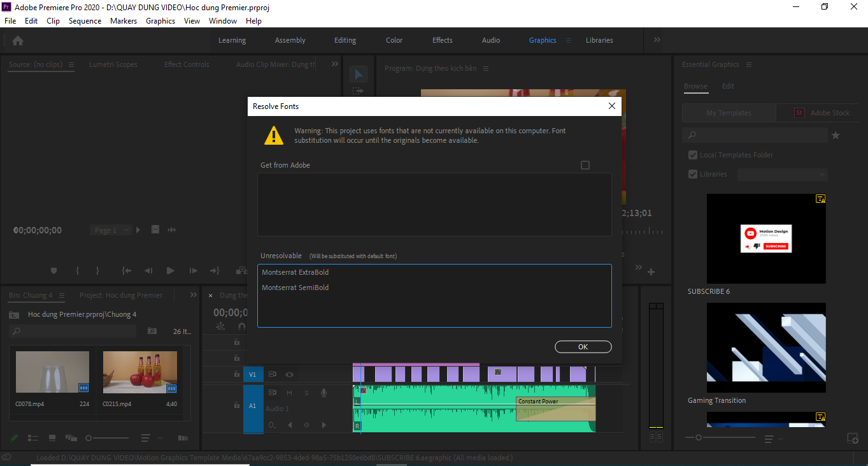
Task: Open the Markers menu
Action: pyautogui.click(x=124, y=21)
